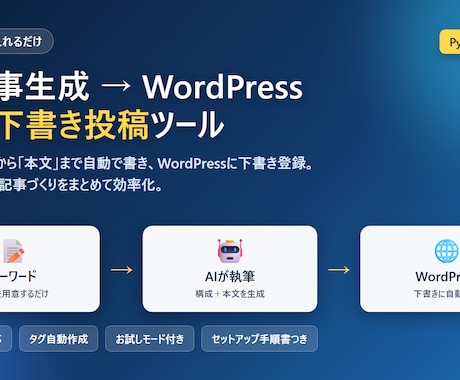The width and height of the screenshot is (460, 380).
Task: Click the blue globe icon
Action: click(x=447, y=251)
